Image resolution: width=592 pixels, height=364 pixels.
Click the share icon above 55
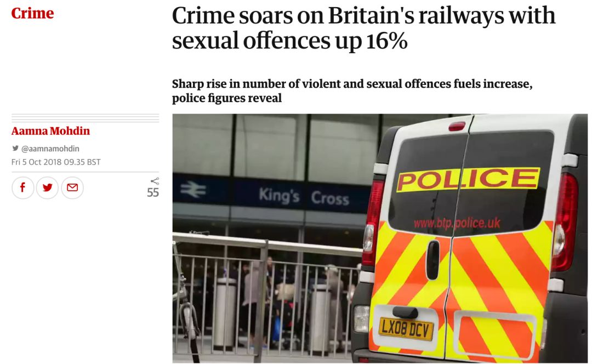[x=155, y=181]
